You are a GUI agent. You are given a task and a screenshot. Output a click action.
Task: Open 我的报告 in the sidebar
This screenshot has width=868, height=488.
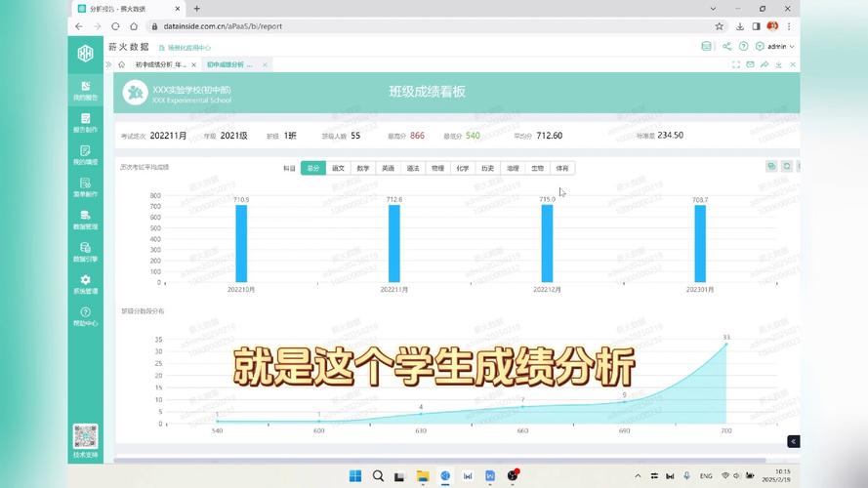point(85,91)
